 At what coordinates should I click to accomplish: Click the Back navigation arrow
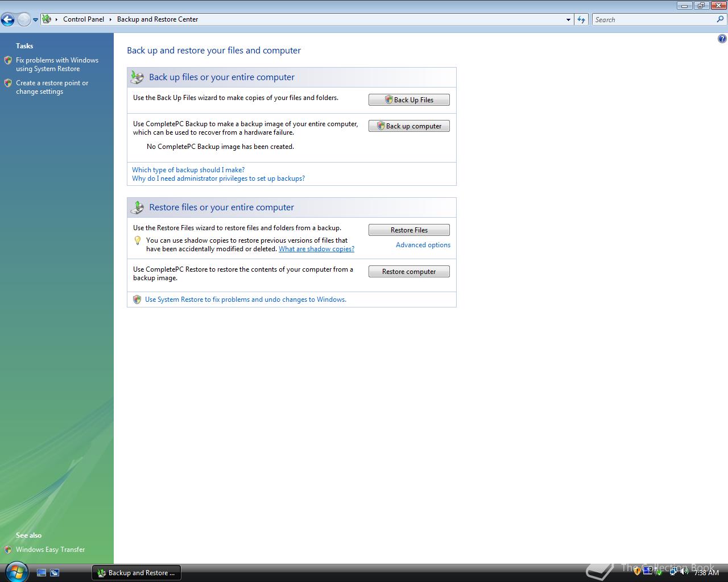[7, 20]
